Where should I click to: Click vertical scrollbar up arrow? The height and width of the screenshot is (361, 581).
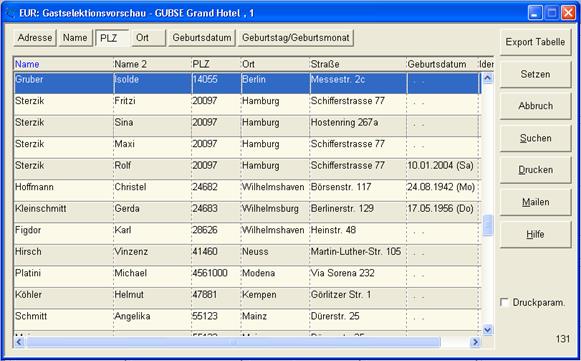488,78
